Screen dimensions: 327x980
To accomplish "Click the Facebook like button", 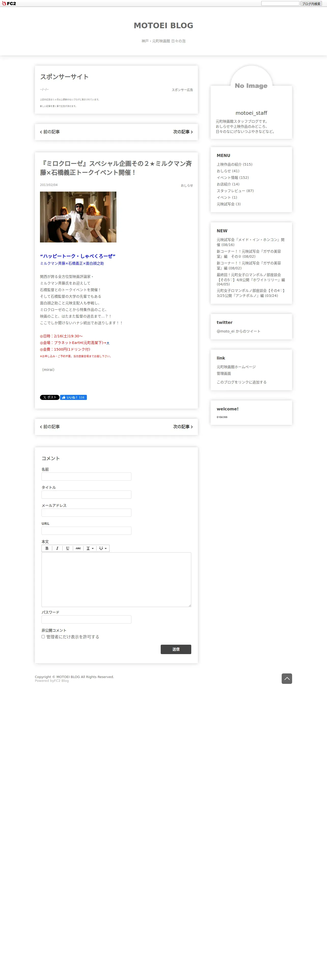I will [73, 397].
